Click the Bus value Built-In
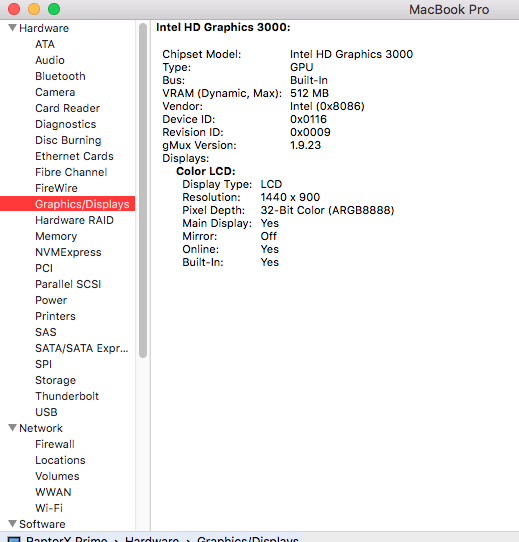 click(x=309, y=80)
